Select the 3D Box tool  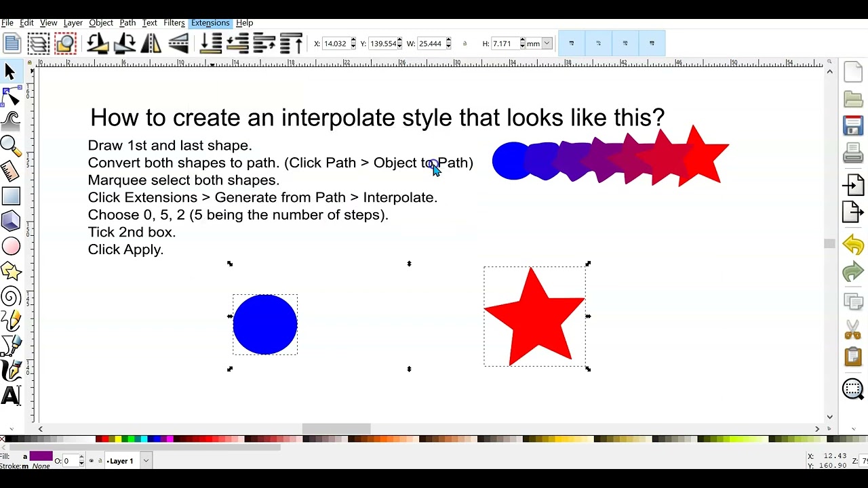pos(11,221)
